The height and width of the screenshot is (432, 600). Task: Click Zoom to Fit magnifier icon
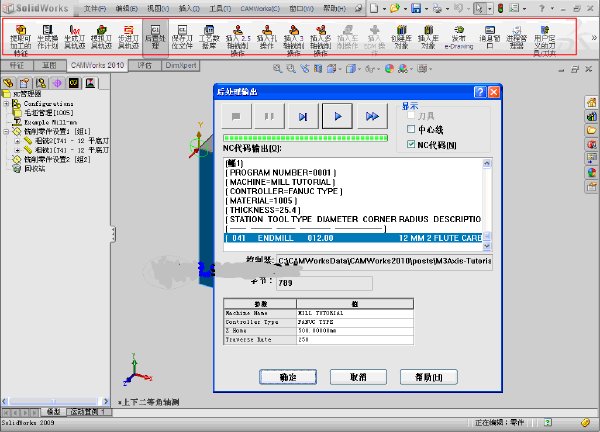coord(277,69)
